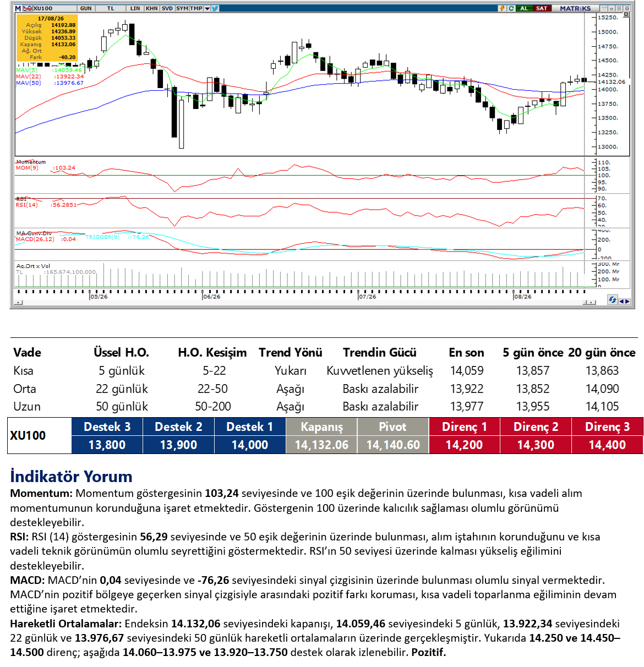Click the orange lightning bolt icon

click(503, 8)
